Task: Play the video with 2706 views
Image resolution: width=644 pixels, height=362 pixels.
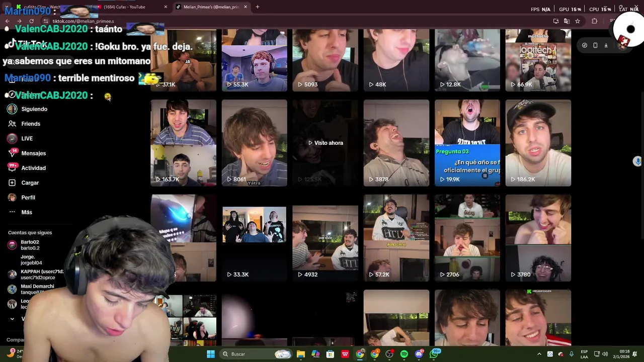Action: click(x=467, y=238)
